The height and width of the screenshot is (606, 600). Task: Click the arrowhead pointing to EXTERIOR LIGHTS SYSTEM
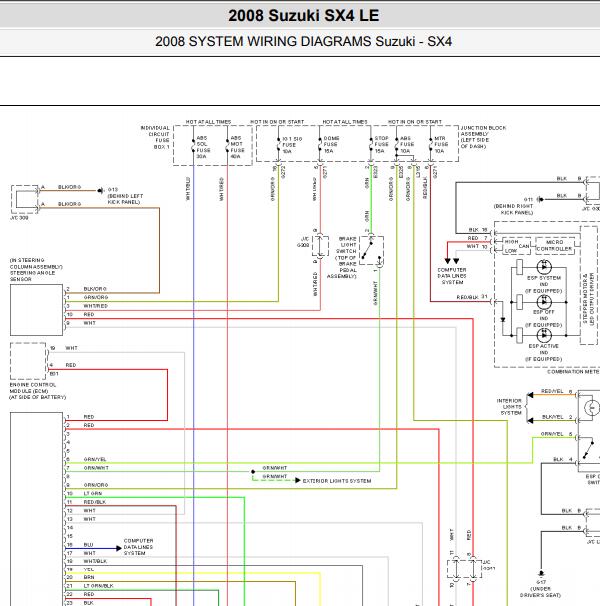(x=298, y=480)
